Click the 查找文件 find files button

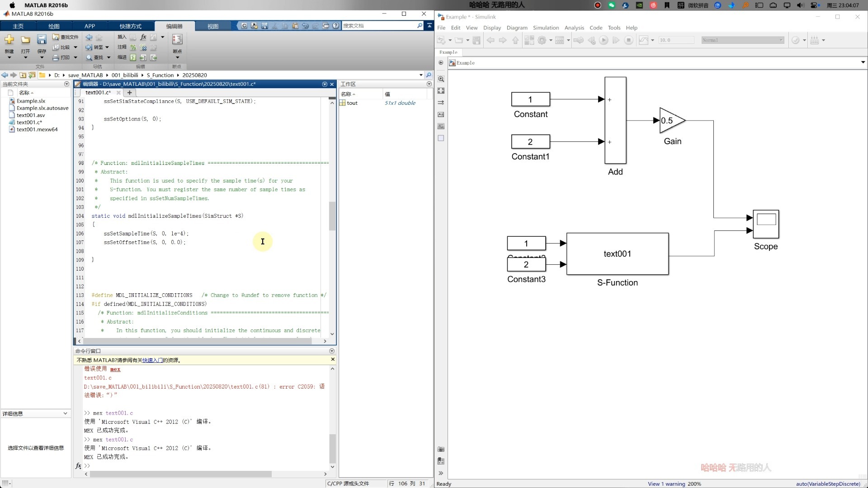[66, 37]
